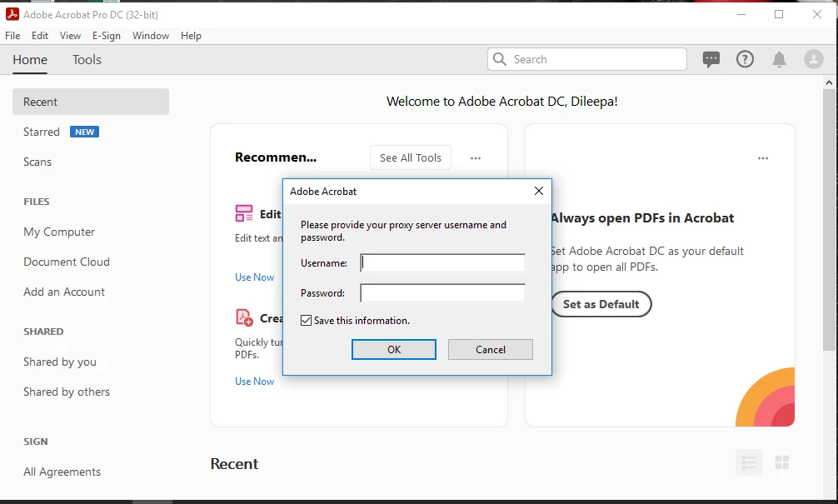Click the magnifier icon in Search box
838x504 pixels.
[500, 59]
